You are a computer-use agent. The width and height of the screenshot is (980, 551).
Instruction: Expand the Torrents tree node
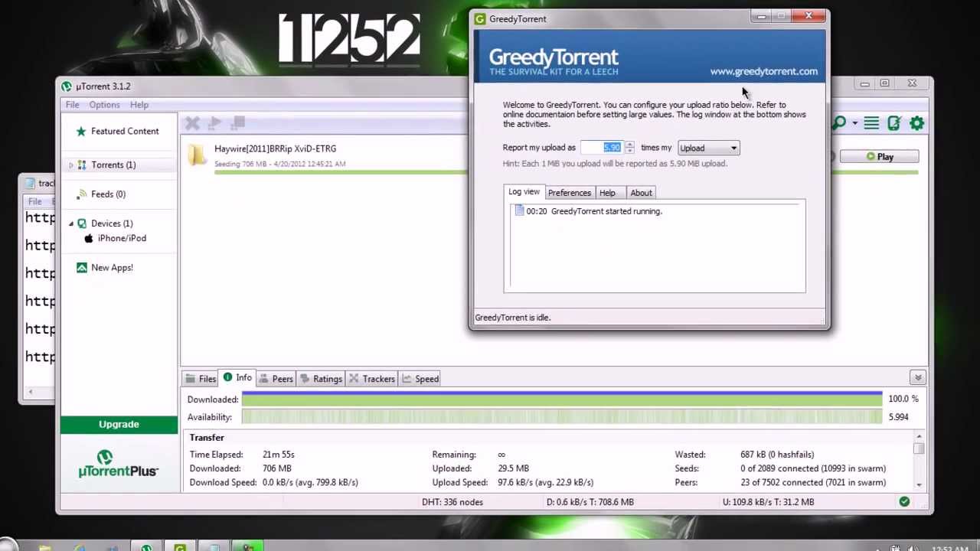(x=71, y=165)
